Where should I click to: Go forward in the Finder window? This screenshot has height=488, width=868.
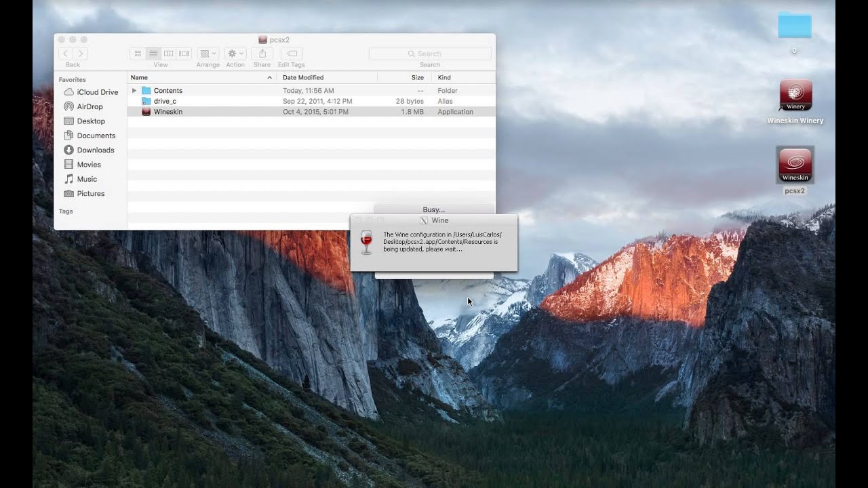coord(80,54)
